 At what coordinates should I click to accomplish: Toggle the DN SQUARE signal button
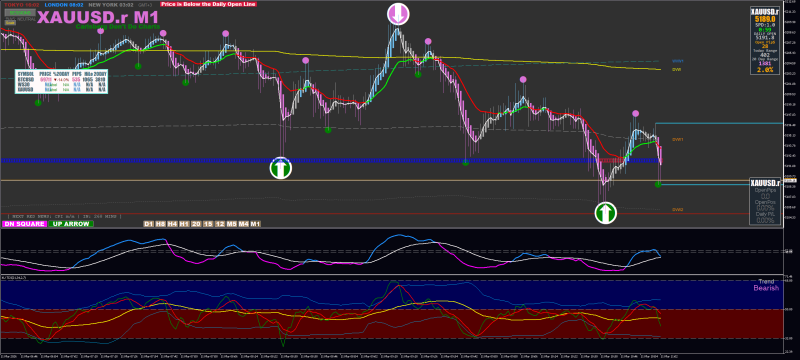pos(24,224)
